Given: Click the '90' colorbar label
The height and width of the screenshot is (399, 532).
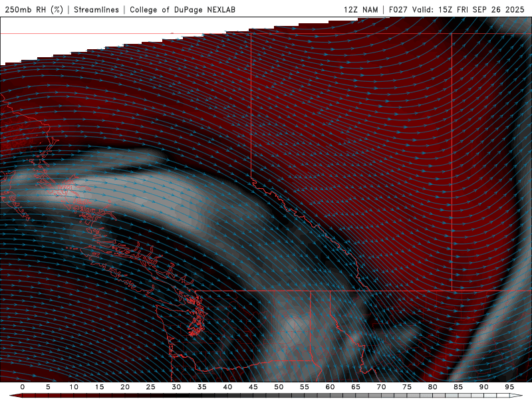Looking at the screenshot, I should click(x=483, y=387).
